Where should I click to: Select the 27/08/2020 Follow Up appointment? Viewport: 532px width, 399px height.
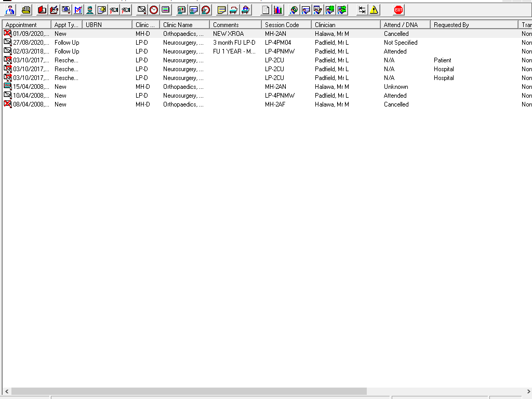267,43
